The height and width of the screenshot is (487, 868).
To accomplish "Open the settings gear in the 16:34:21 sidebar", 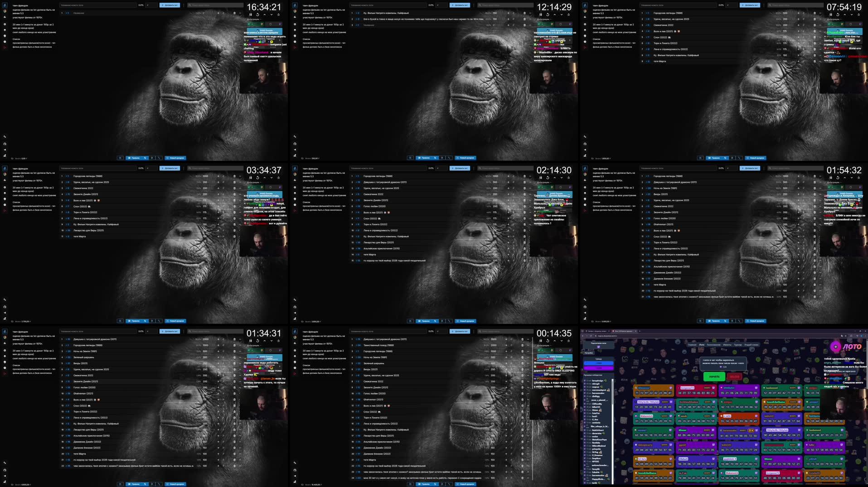I will 5,24.
